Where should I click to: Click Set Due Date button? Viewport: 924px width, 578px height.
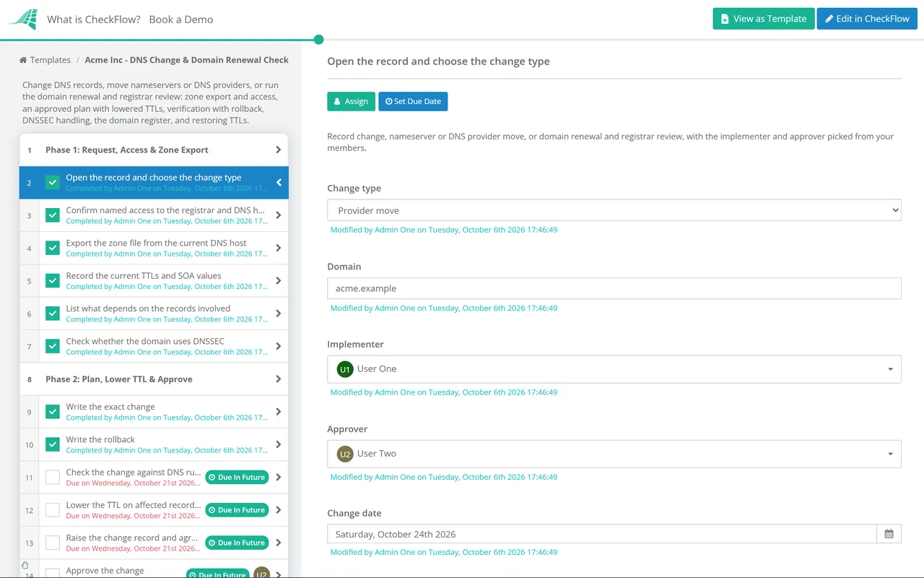pyautogui.click(x=413, y=101)
